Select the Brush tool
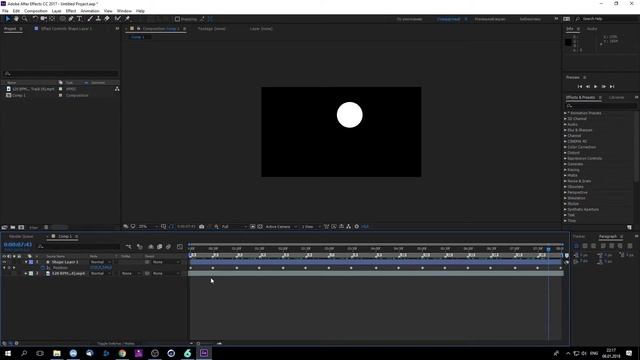640x360 pixels. click(90, 19)
